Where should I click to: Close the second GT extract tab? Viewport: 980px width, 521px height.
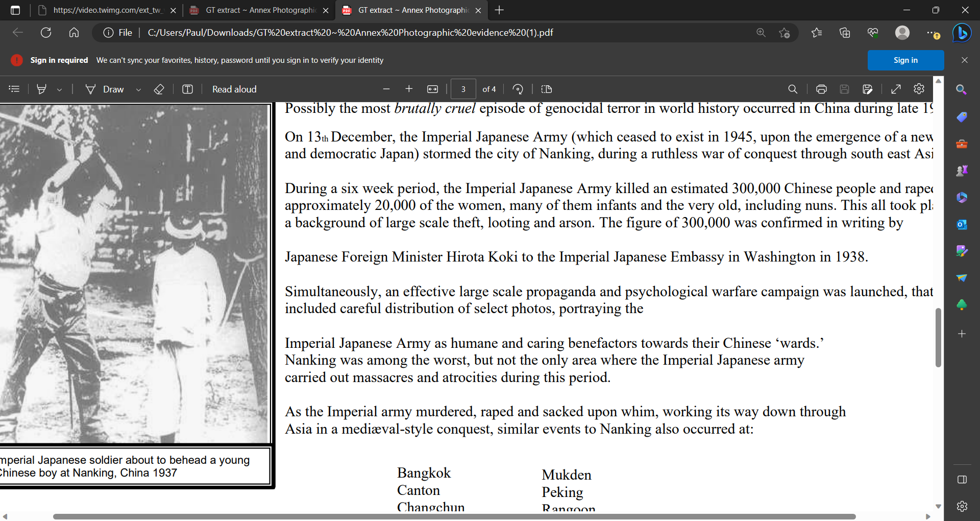[326, 10]
